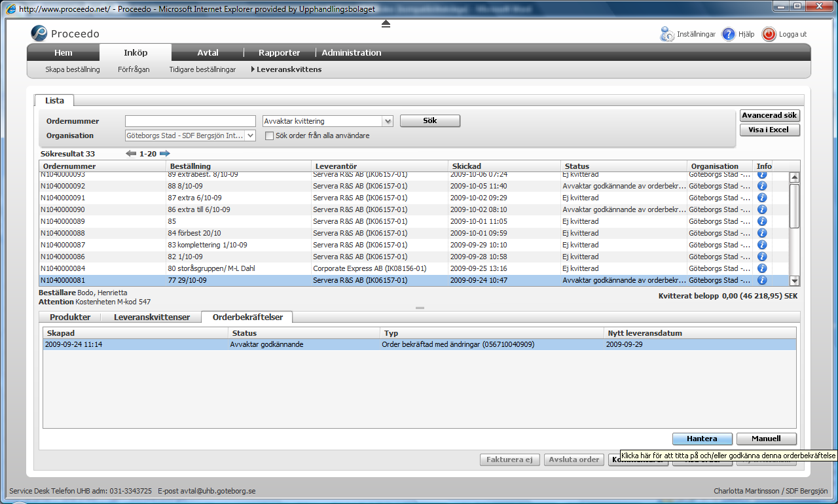Click order text 83 komplettering 1/10-09
The width and height of the screenshot is (838, 504).
[208, 245]
